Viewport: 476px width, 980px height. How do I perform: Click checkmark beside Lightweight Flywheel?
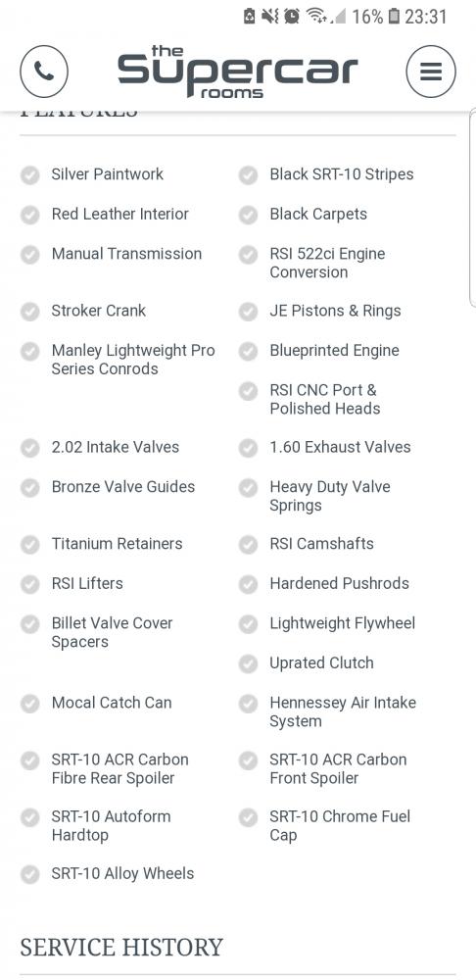pyautogui.click(x=248, y=623)
